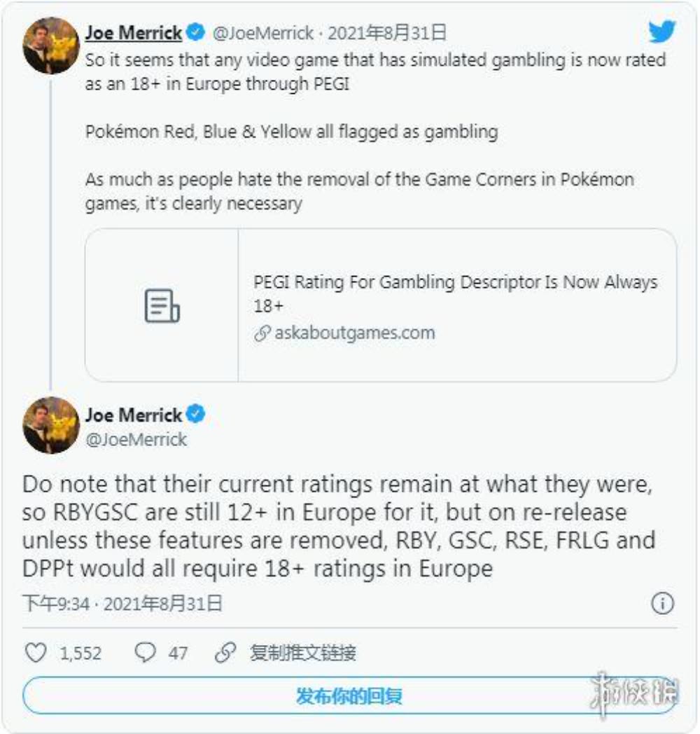Screen dimensions: 700x734
Task: Click Joe Merrick name in first tweet
Action: click(x=133, y=32)
